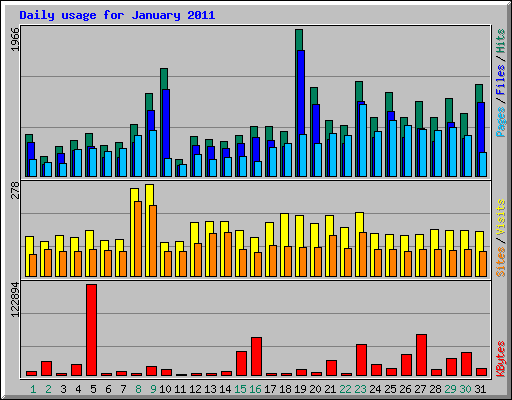Click day 20 on the x-axis
The height and width of the screenshot is (400, 512).
[315, 389]
